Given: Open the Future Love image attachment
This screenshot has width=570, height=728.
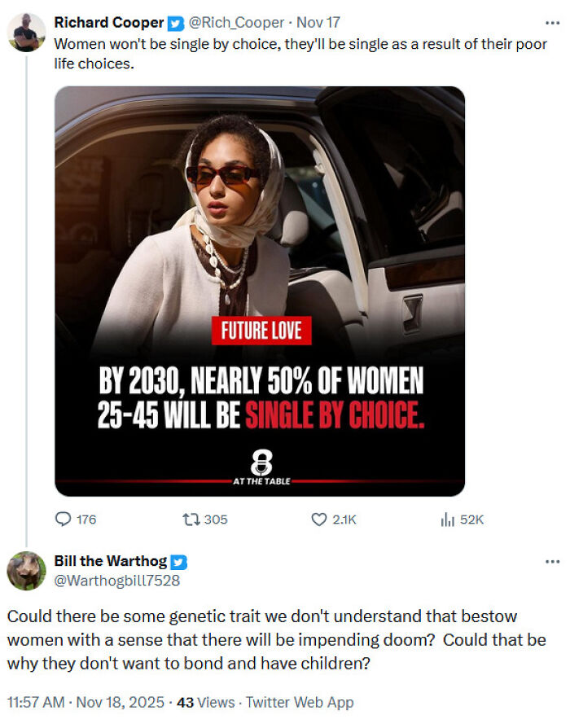Looking at the screenshot, I should tap(252, 293).
